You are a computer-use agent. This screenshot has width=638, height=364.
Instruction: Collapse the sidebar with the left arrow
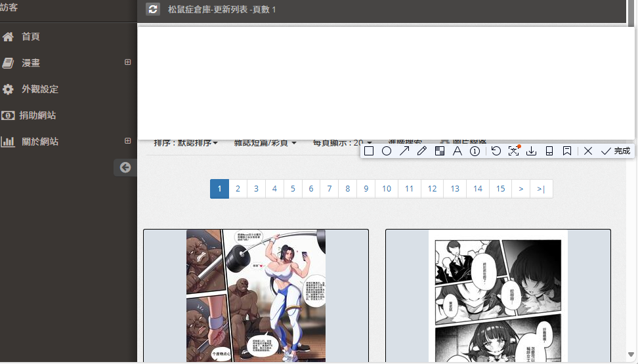pyautogui.click(x=125, y=167)
